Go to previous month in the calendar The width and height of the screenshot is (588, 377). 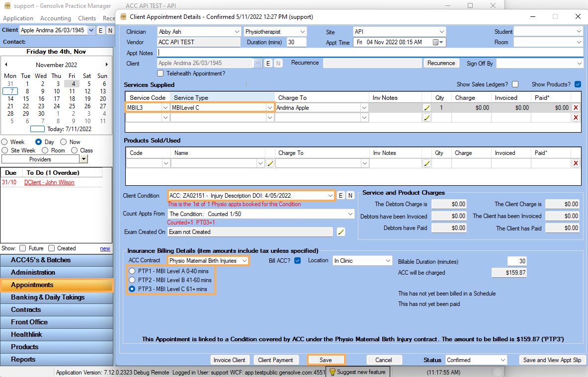pos(6,65)
